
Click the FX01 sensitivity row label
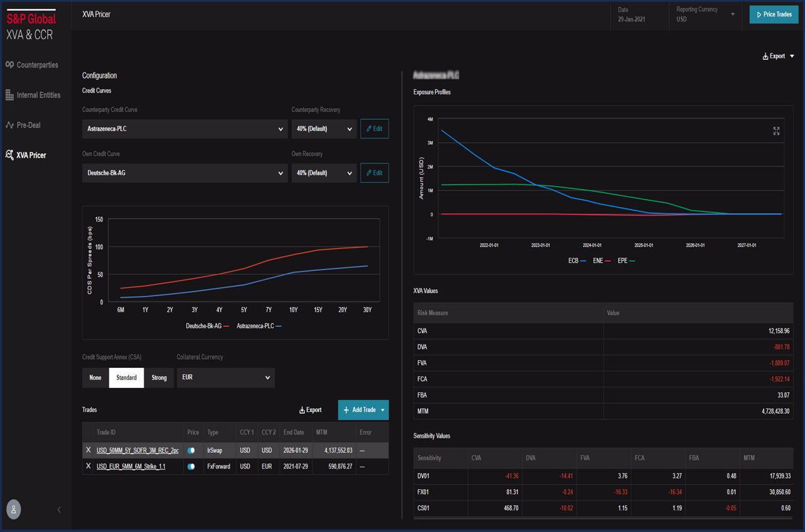coord(423,492)
